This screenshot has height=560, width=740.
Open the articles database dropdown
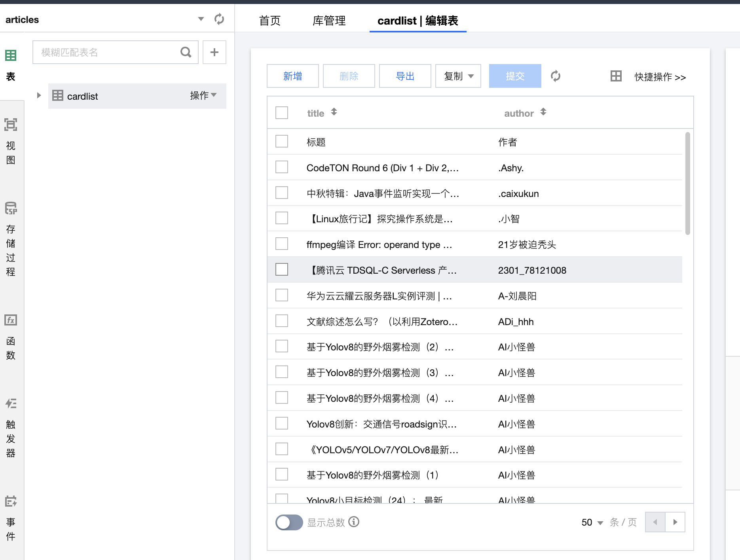click(201, 19)
